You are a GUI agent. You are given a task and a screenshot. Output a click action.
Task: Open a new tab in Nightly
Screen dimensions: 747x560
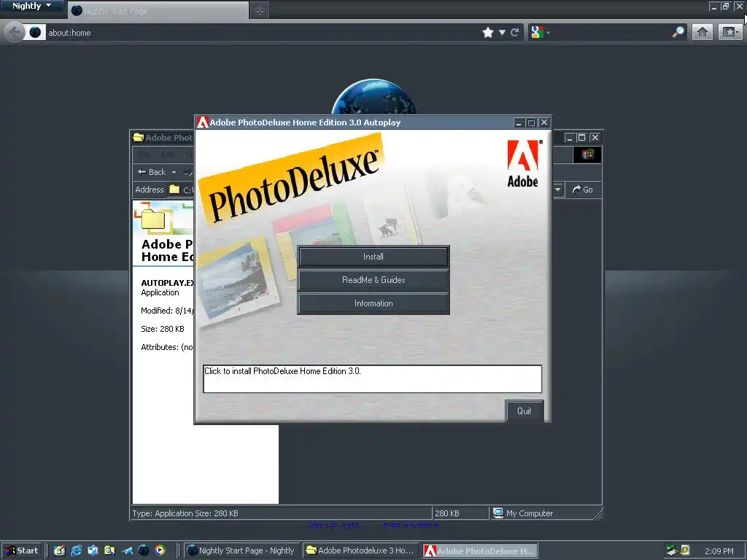point(259,10)
